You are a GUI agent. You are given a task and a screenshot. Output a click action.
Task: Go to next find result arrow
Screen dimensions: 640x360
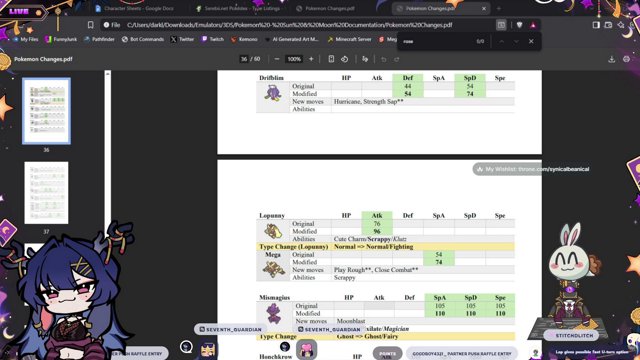tap(516, 41)
